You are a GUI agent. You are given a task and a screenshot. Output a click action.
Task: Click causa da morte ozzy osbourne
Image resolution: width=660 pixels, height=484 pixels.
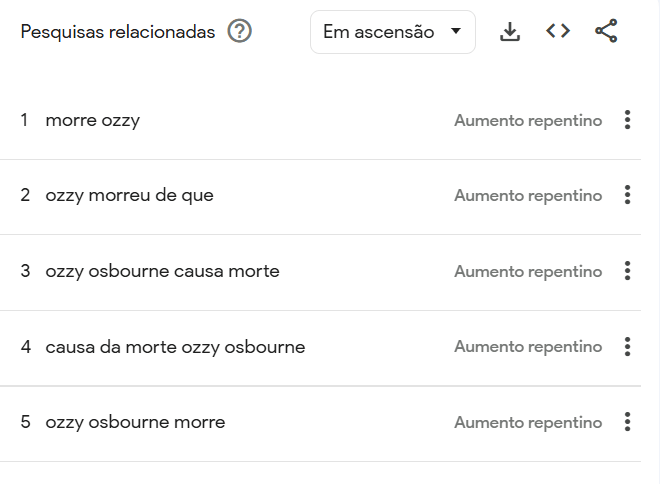(x=175, y=347)
